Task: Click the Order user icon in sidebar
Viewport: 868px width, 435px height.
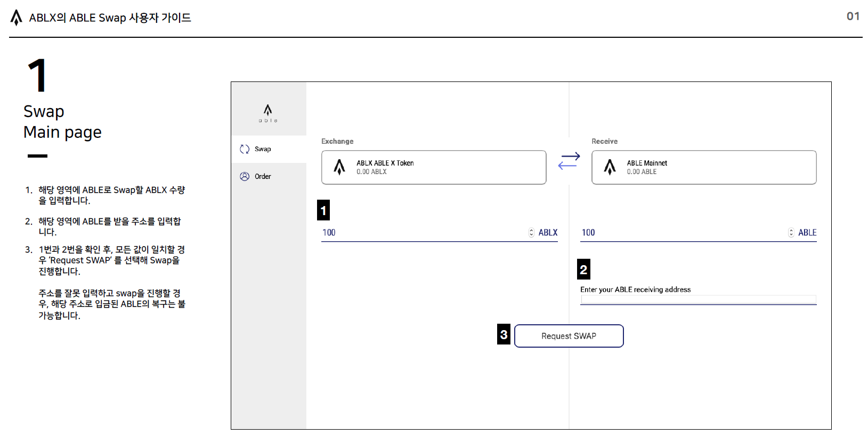Action: click(245, 177)
